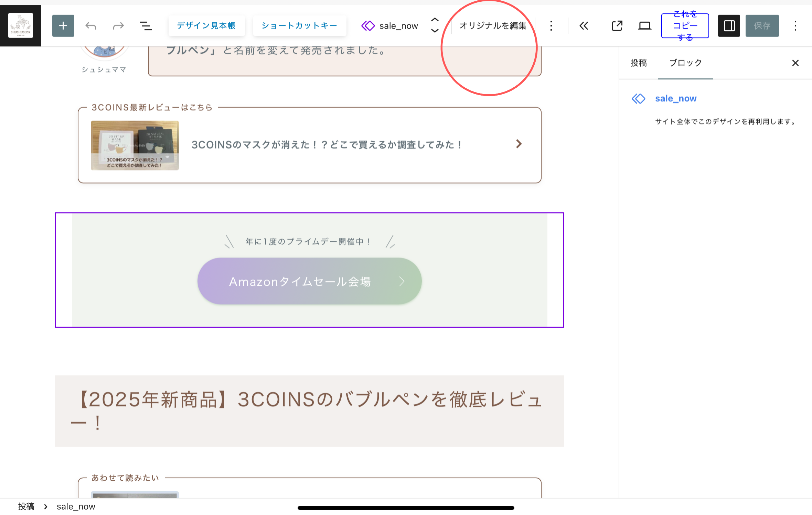Screen dimensions: 812x515
Task: Click the Amazonタイムセール会場 button
Action: [x=310, y=281]
